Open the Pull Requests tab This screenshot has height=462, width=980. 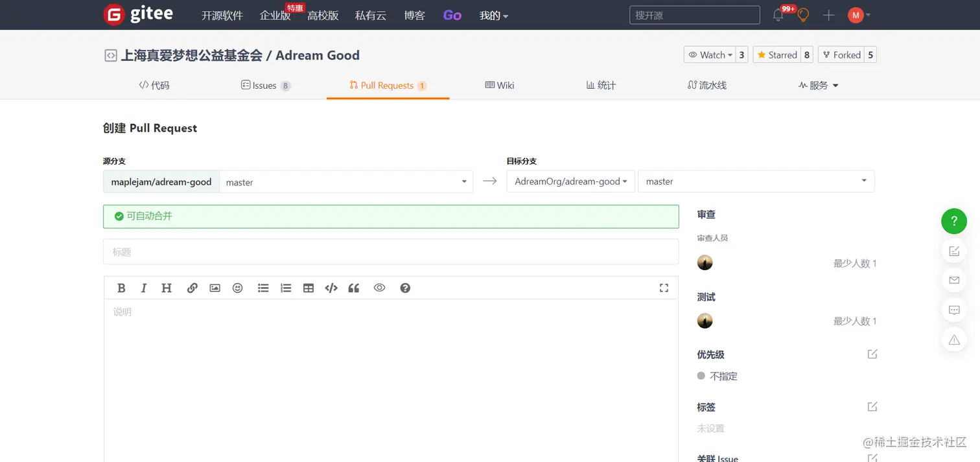[388, 86]
